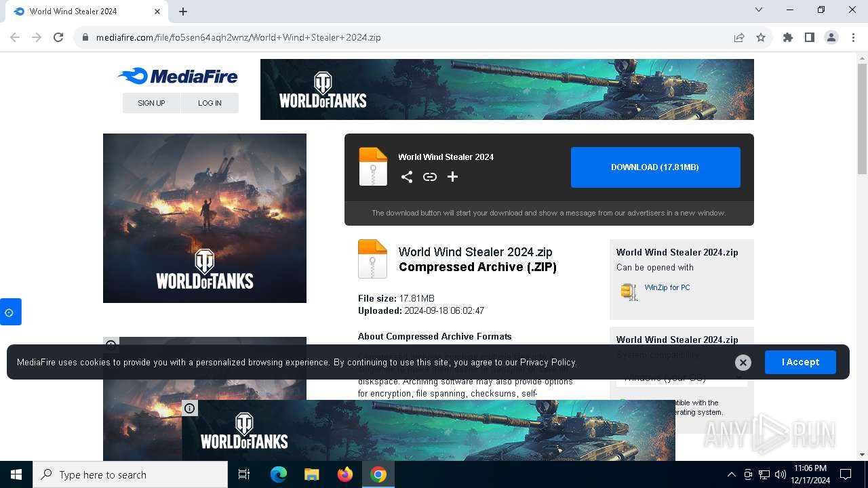Screen dimensions: 868x488
Task: Click the blue accessibility widget on left edge
Action: pyautogui.click(x=10, y=312)
